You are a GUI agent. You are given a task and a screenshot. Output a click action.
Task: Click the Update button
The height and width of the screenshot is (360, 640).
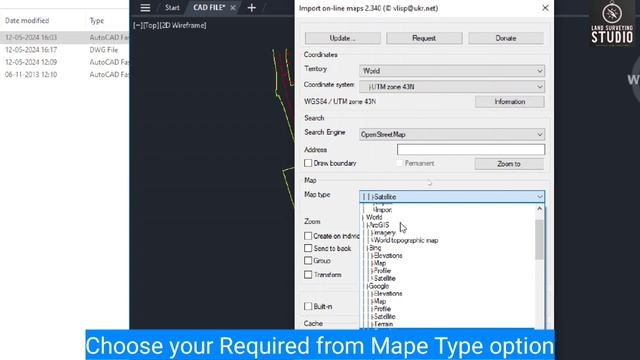(x=342, y=38)
